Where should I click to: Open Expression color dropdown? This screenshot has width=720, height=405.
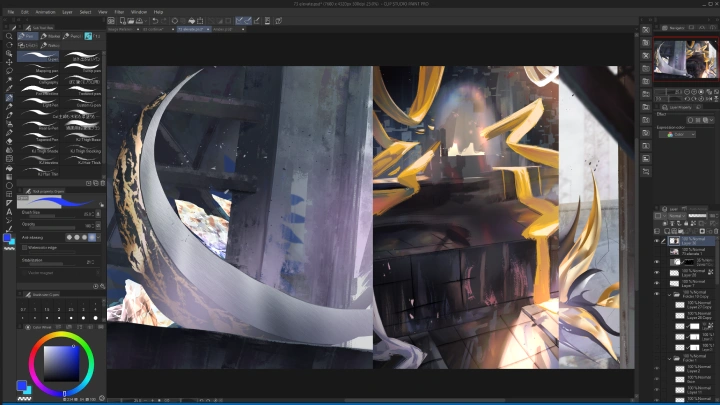click(677, 135)
